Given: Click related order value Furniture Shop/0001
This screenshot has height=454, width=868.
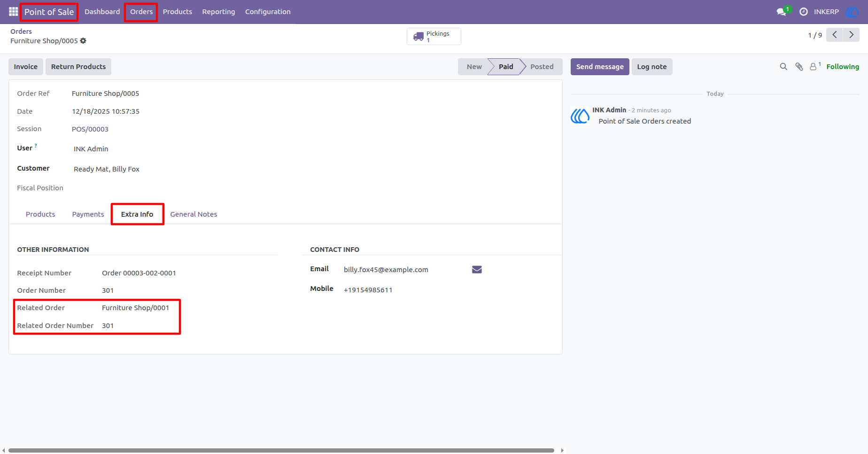Looking at the screenshot, I should 135,308.
